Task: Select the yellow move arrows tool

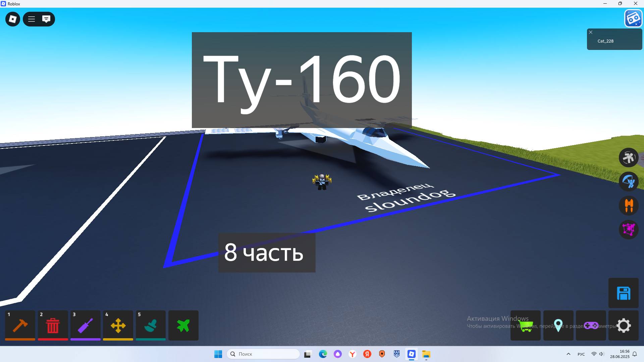Action: [x=118, y=325]
